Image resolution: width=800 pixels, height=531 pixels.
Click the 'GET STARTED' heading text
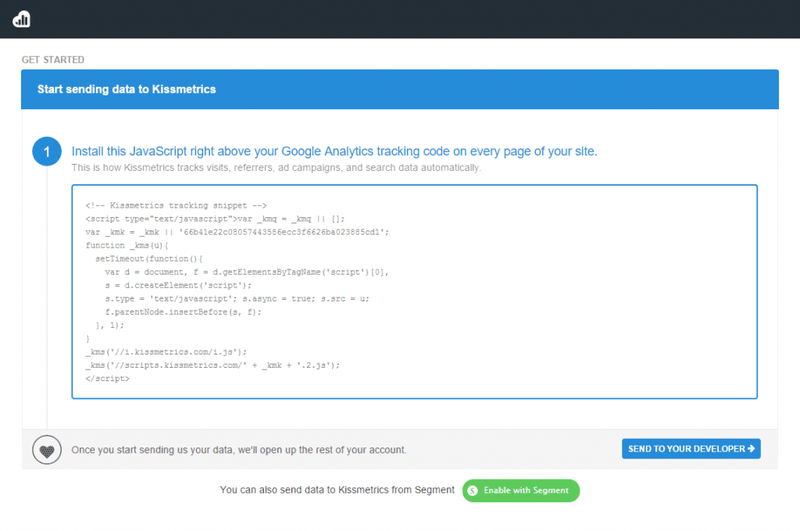pos(53,60)
